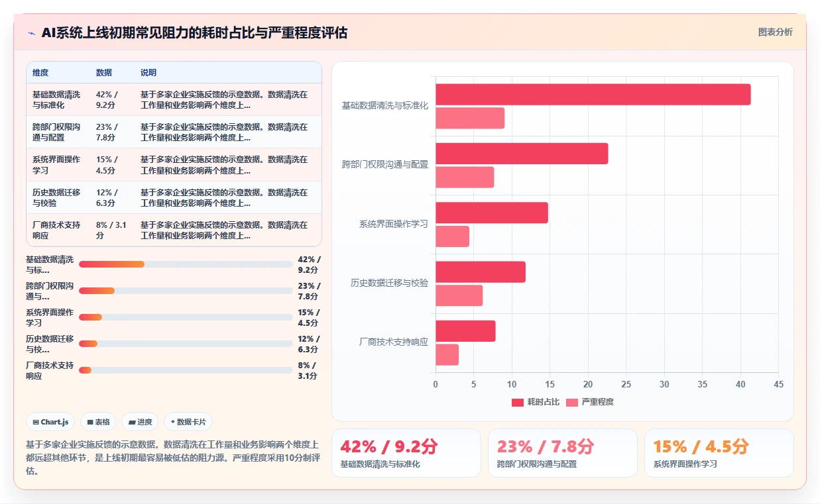Image resolution: width=820 pixels, height=504 pixels.
Task: Click table cell 12% / 6.3分
Action: [107, 197]
